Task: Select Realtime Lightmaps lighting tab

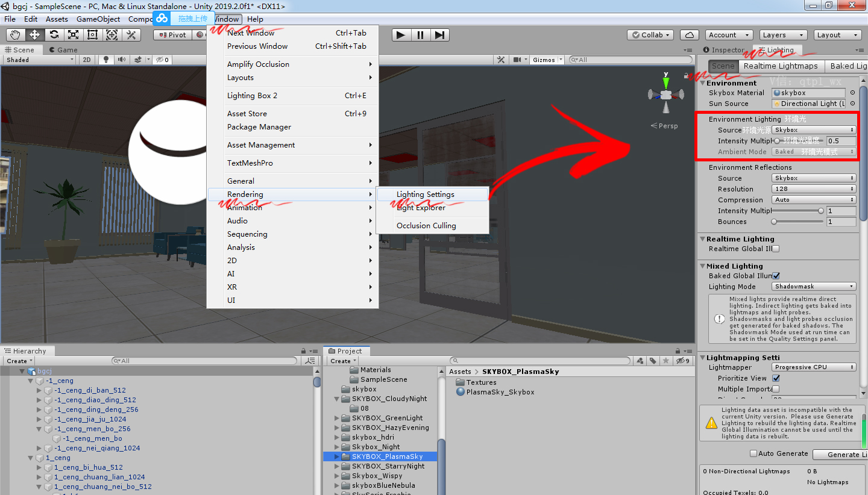Action: click(x=781, y=66)
